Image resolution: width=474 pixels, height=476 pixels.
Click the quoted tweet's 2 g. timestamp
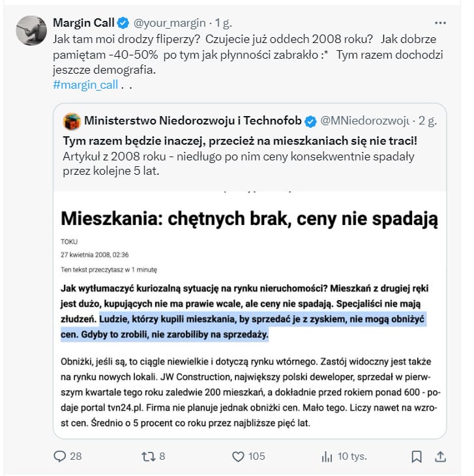tap(427, 121)
